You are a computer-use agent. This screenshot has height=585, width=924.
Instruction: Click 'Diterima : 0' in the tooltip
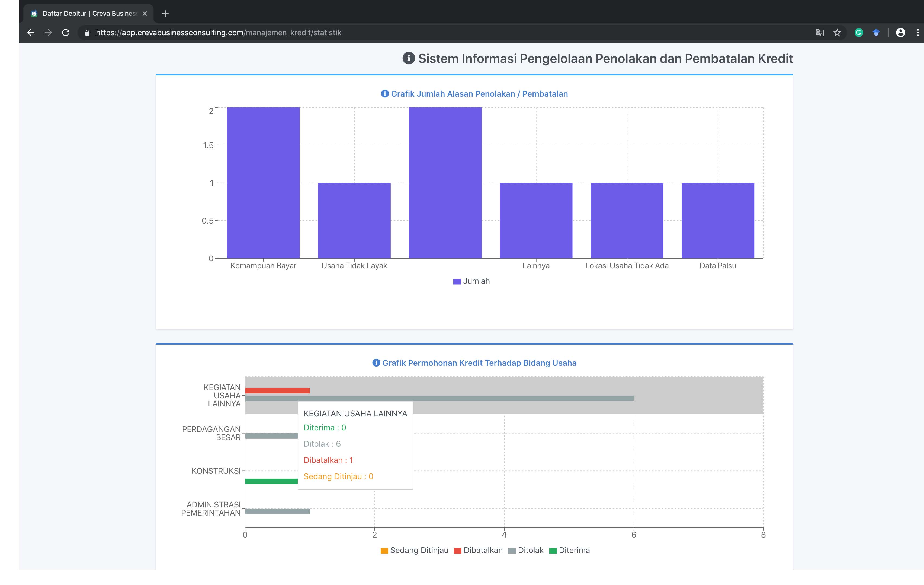click(x=325, y=428)
